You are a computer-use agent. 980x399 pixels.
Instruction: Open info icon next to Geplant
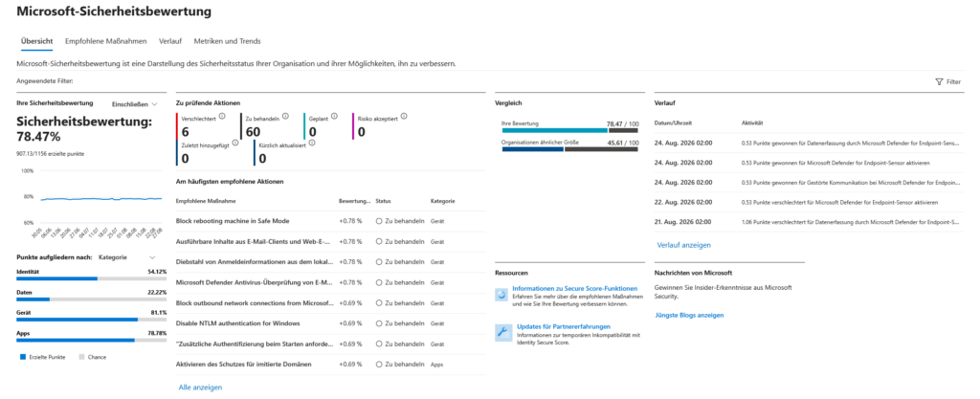(x=334, y=116)
